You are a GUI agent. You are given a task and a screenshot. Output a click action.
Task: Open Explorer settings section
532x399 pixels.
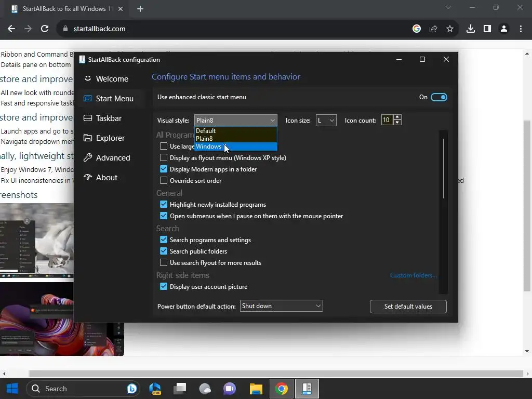[112, 138]
